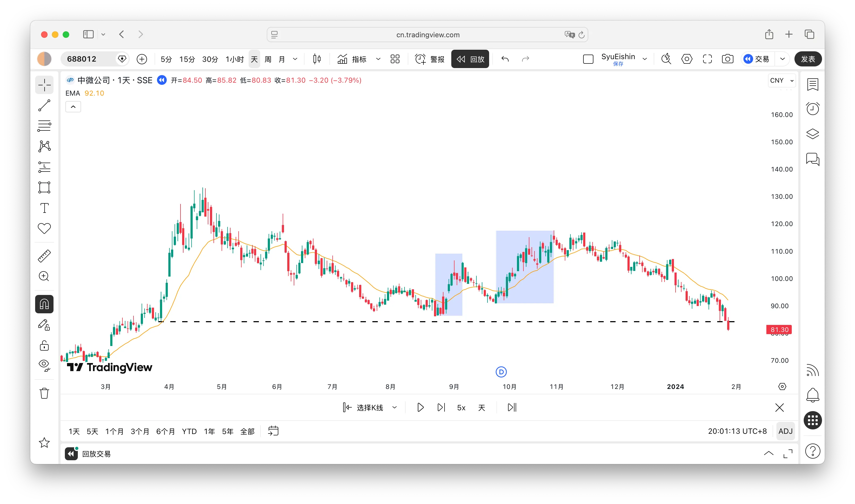Expand the dropdown beside 交易
The image size is (855, 504).
pyautogui.click(x=782, y=59)
